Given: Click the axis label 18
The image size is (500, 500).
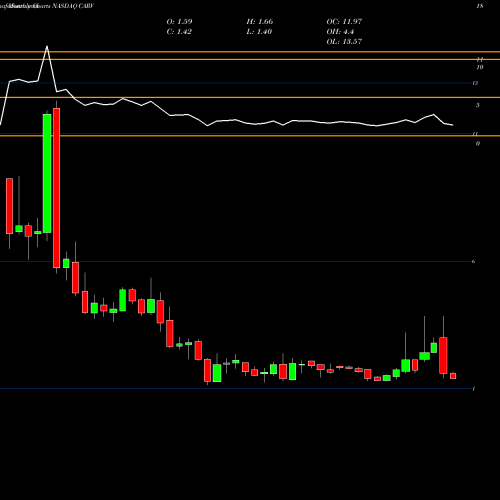Looking at the screenshot, I should coord(480,6).
